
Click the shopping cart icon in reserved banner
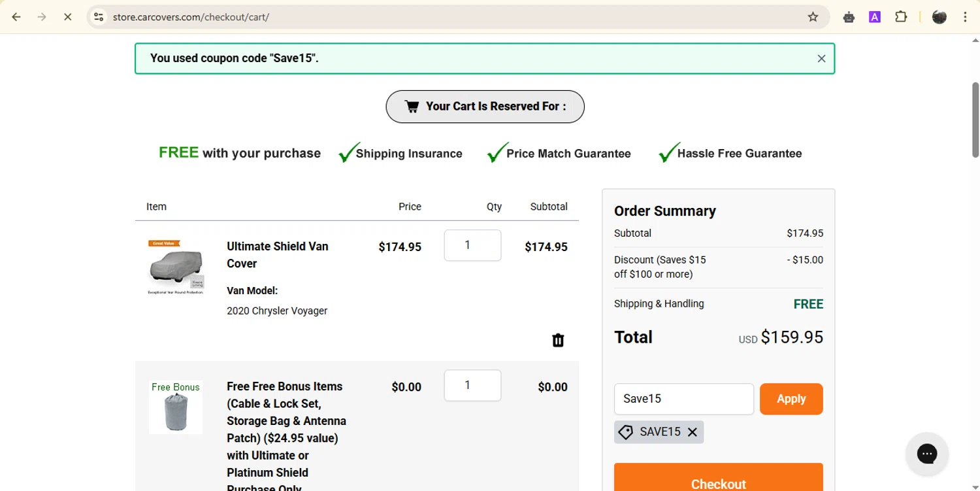point(412,107)
